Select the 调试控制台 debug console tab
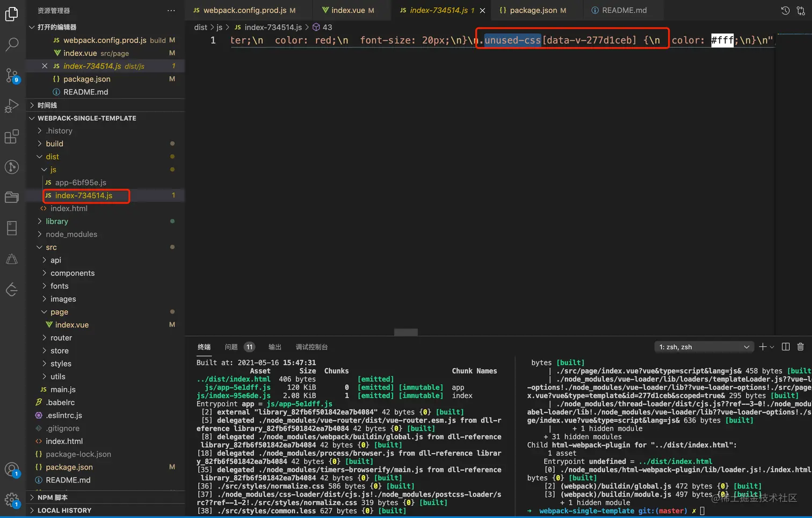 [311, 347]
